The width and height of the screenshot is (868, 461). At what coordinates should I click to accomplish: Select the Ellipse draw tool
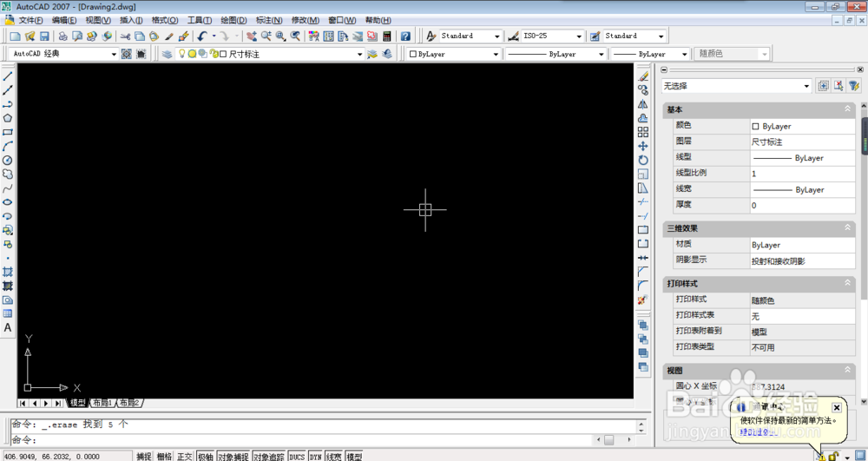click(8, 202)
